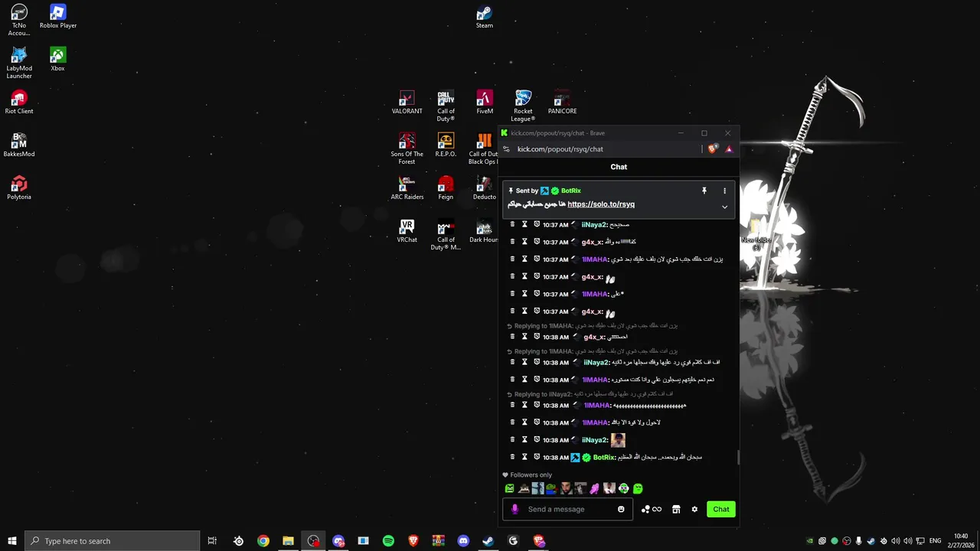Select Riot Client desktop icon
Image resolution: width=980 pixels, height=551 pixels.
(19, 103)
